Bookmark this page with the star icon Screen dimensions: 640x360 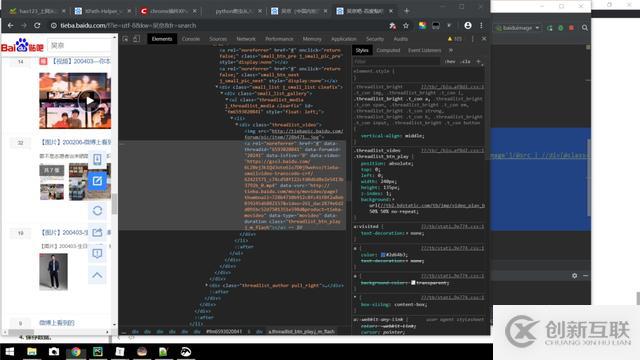click(x=406, y=25)
